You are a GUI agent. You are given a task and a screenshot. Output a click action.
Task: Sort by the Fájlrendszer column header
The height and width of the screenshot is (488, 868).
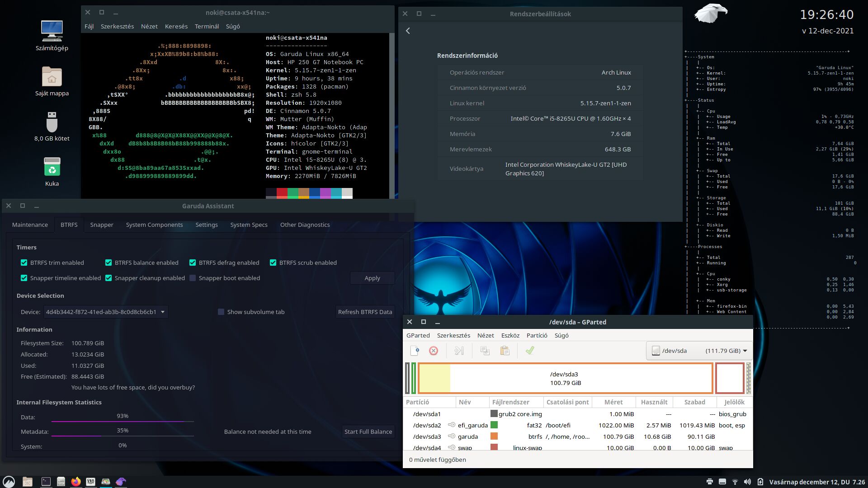[x=516, y=402]
